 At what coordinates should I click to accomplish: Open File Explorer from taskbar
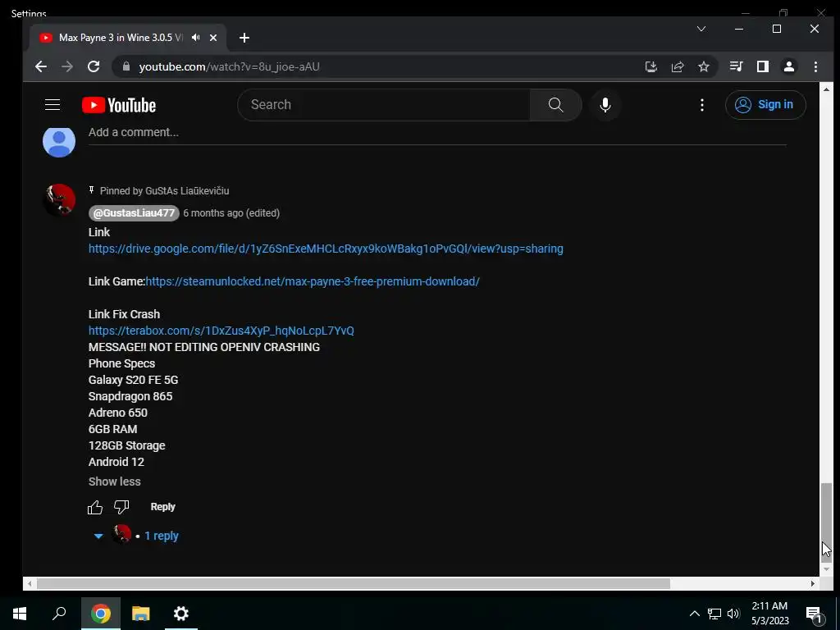141,614
